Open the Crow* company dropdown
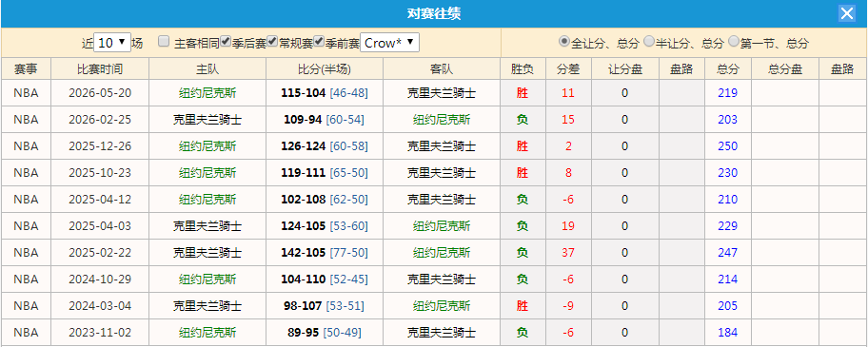868x347 pixels. [389, 43]
